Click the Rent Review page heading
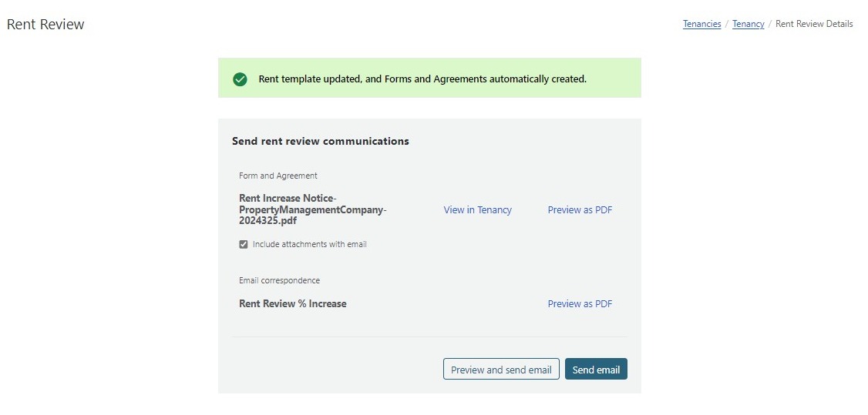This screenshot has width=868, height=415. [45, 25]
